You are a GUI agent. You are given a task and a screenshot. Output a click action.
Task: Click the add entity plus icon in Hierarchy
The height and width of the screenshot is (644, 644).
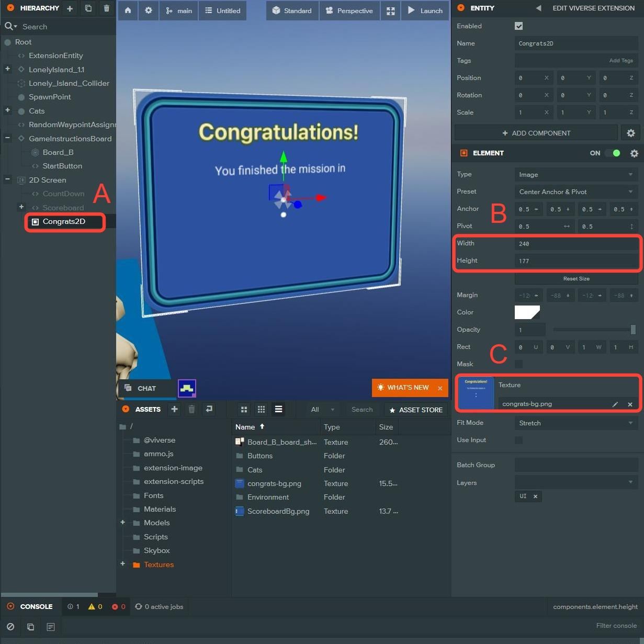pyautogui.click(x=70, y=8)
